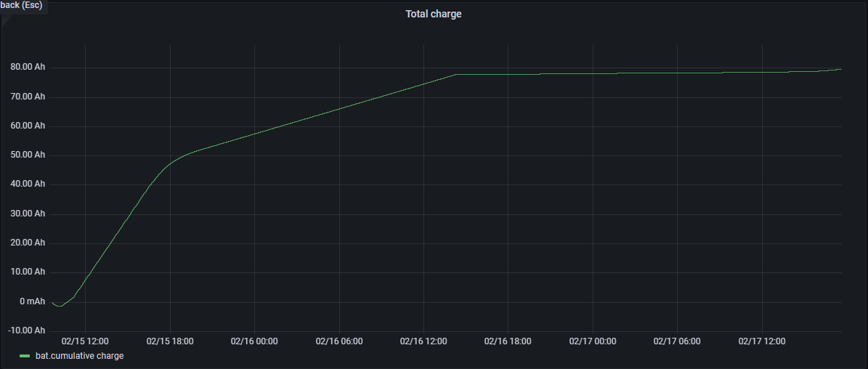Click the 10.00 Ah y-axis label
This screenshot has width=868, height=369.
tap(28, 272)
